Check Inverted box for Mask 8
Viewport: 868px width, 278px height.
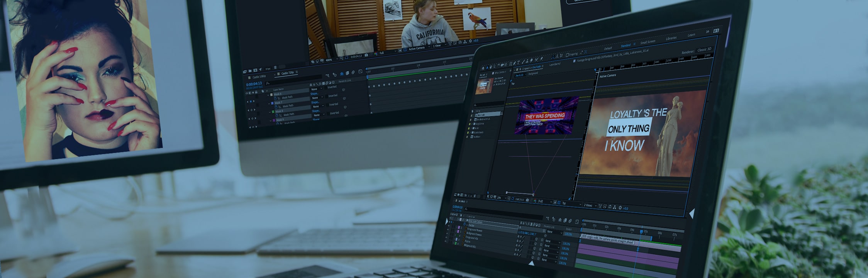328,105
